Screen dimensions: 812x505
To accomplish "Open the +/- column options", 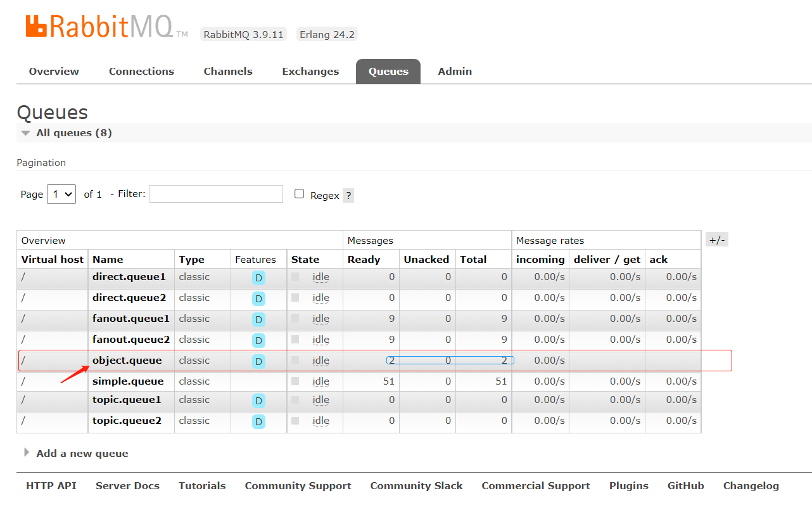I will 717,240.
